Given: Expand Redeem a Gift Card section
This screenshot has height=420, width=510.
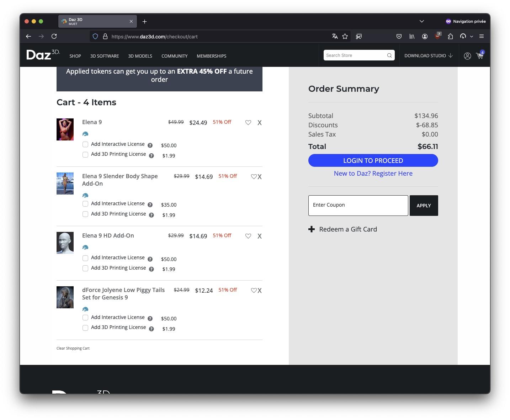Looking at the screenshot, I should [x=342, y=229].
